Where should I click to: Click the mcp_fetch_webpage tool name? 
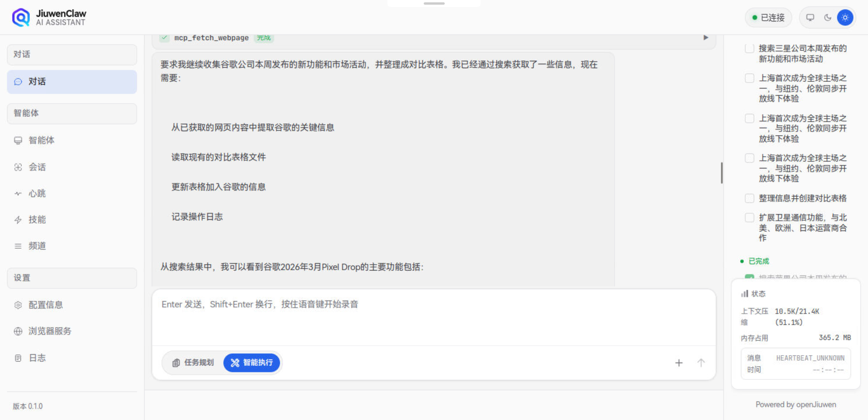click(x=211, y=38)
